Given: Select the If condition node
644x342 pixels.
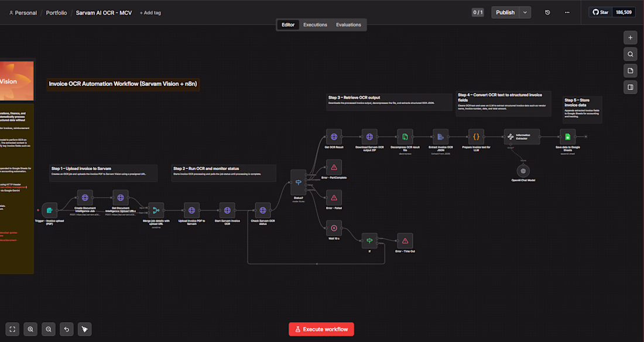Looking at the screenshot, I should click(369, 241).
